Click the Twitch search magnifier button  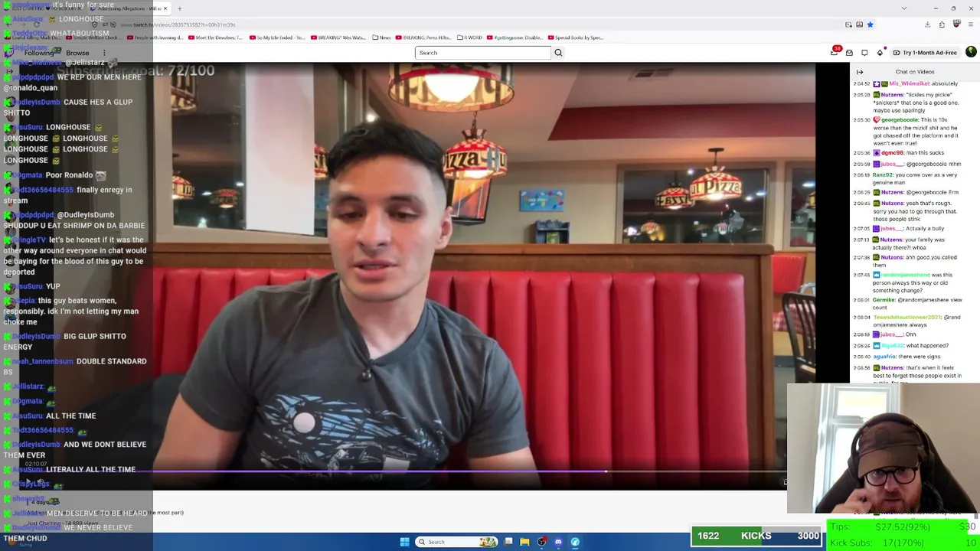point(558,53)
